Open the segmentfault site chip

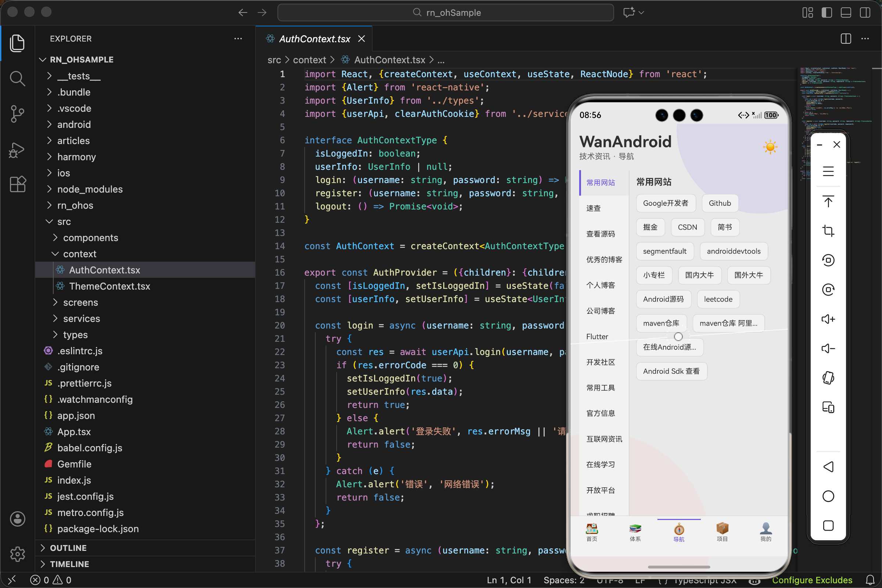pos(665,251)
